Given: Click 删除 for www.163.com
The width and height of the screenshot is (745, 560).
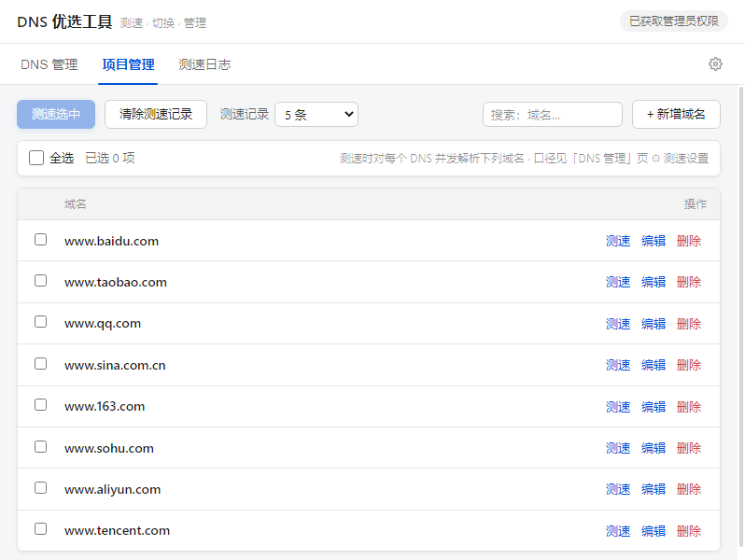Looking at the screenshot, I should 689,407.
